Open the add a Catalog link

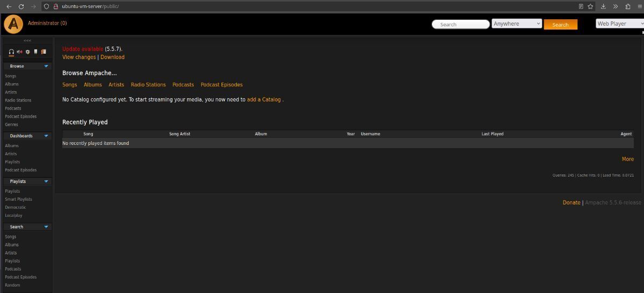(x=264, y=100)
